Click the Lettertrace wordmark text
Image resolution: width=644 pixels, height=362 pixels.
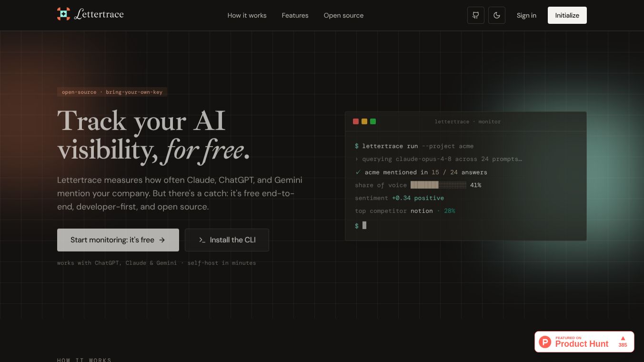[x=99, y=14]
